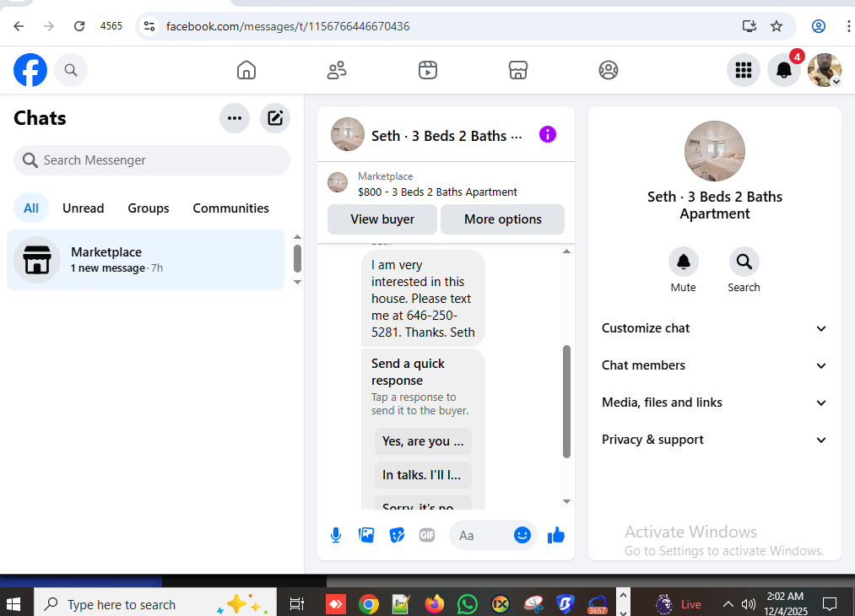This screenshot has width=855, height=616.
Task: Open the Facebook search magnifier icon
Action: pyautogui.click(x=71, y=70)
